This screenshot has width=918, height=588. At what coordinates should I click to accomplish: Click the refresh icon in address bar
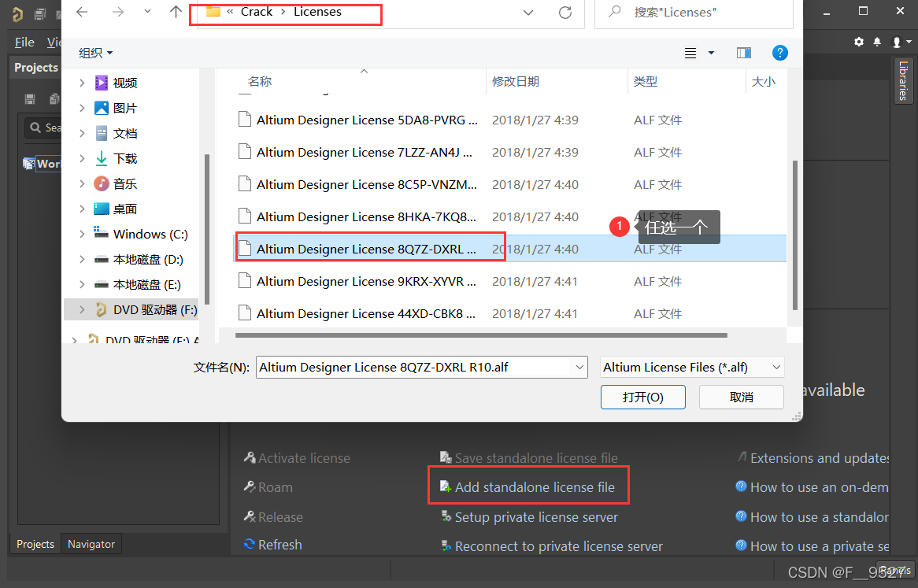tap(564, 13)
